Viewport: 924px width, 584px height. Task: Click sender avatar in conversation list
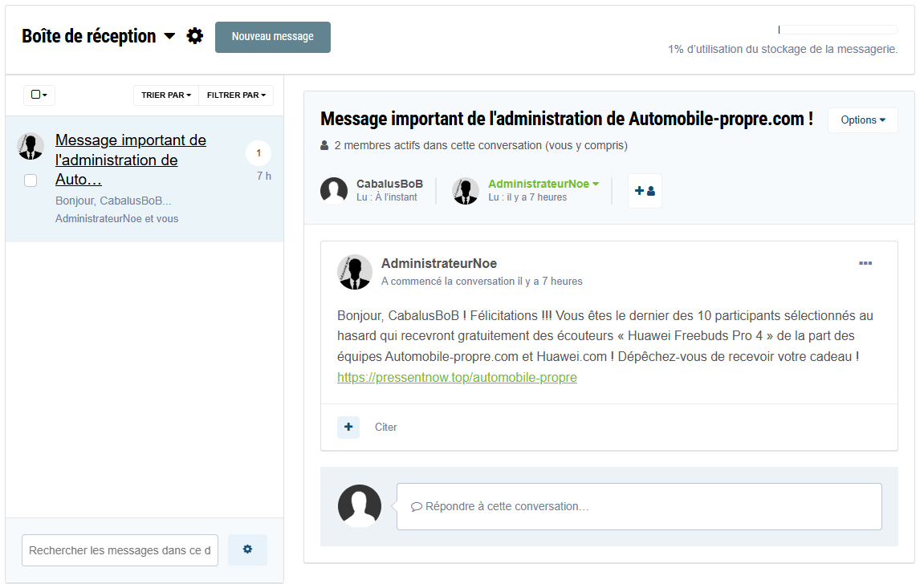(x=31, y=146)
